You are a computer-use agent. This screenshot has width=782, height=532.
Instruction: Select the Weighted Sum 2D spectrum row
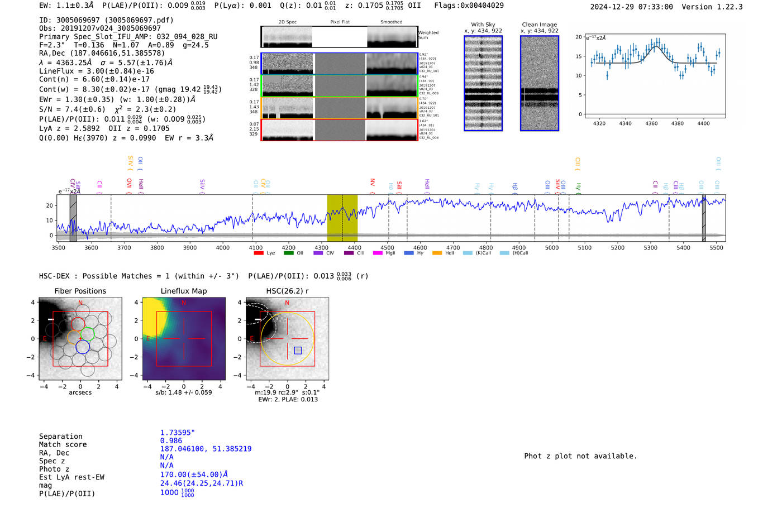[x=339, y=37]
